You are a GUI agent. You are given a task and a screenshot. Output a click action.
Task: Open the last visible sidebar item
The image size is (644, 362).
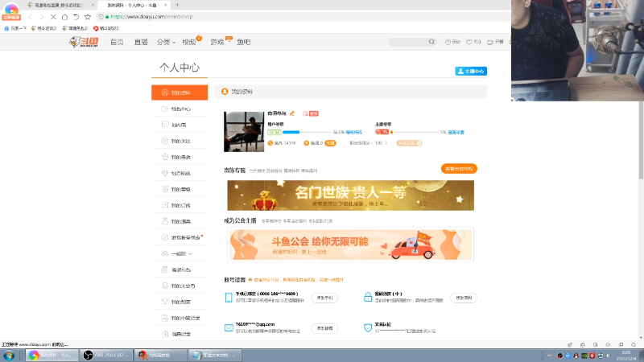click(x=180, y=334)
